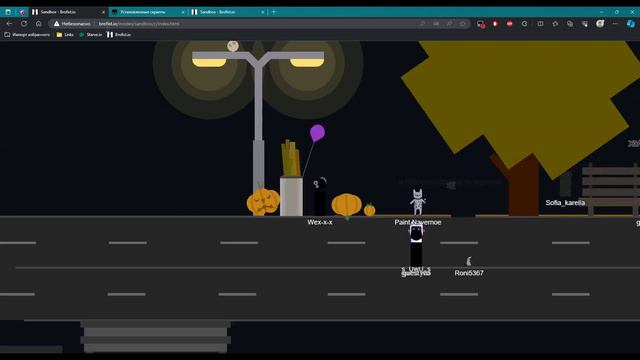This screenshot has width=640, height=360.
Task: Click the trash can under the street lamp
Action: 291,196
